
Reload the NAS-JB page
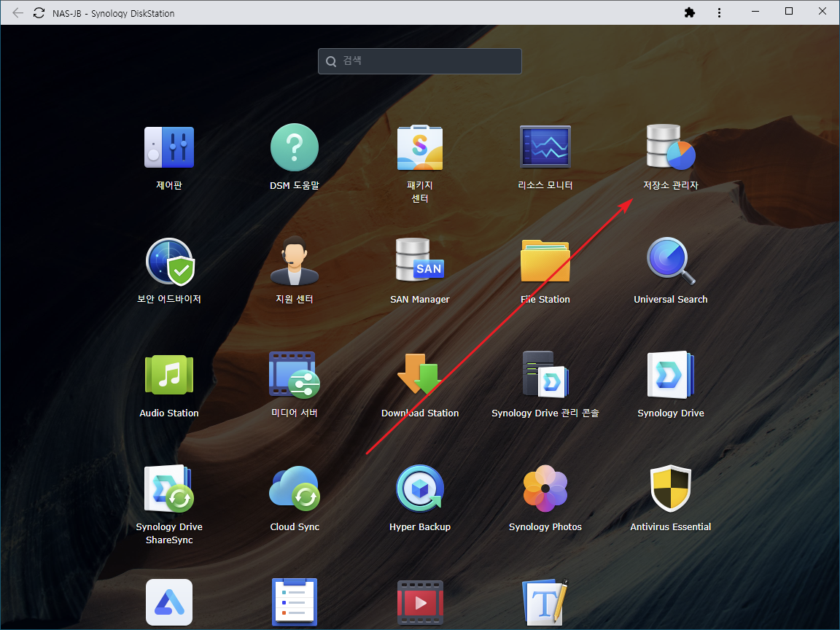point(39,13)
